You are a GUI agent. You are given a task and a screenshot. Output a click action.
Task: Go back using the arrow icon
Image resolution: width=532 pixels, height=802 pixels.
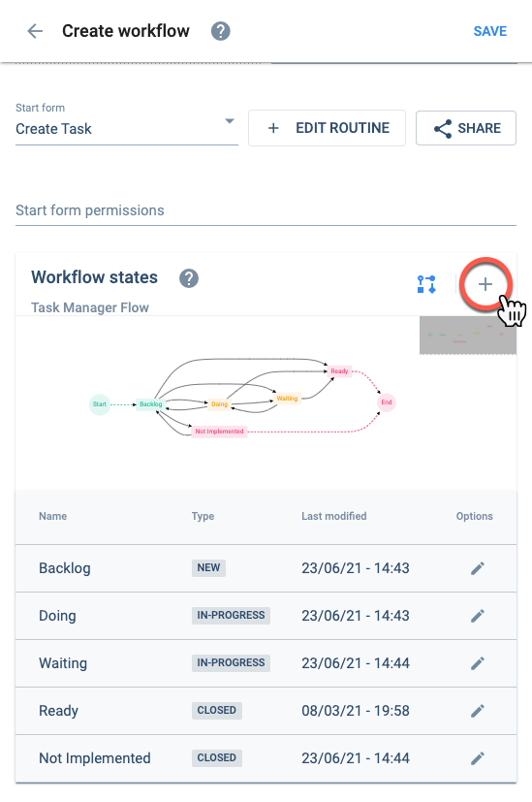click(35, 31)
